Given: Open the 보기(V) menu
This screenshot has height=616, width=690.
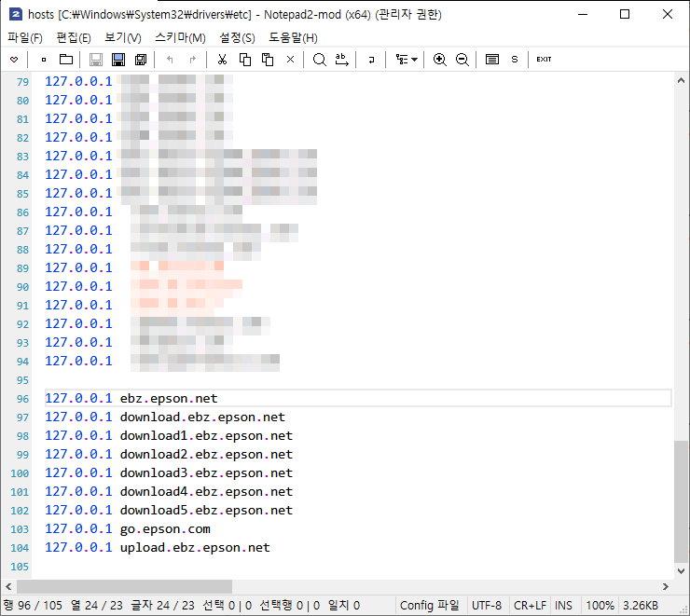Looking at the screenshot, I should [x=123, y=38].
